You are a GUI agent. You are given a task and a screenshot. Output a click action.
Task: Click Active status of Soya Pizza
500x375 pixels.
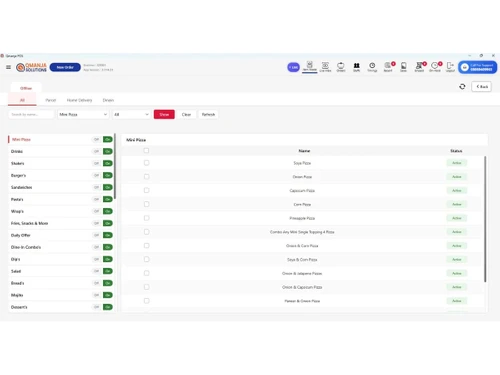click(x=457, y=163)
